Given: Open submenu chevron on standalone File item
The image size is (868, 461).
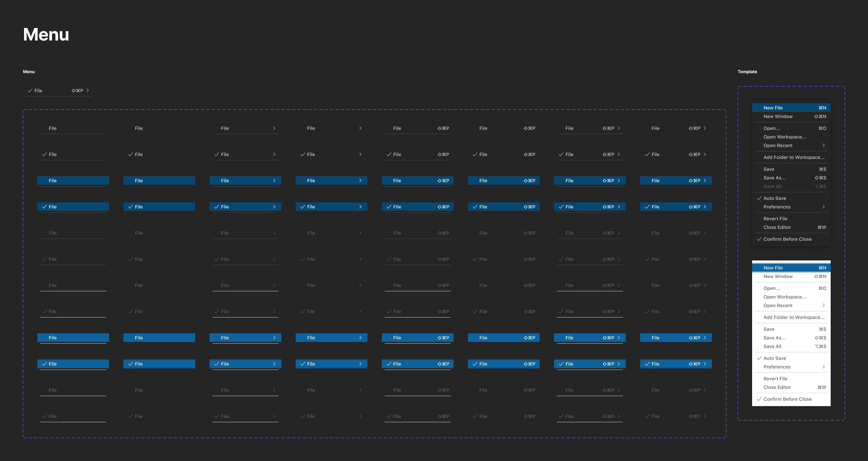Looking at the screenshot, I should click(88, 90).
